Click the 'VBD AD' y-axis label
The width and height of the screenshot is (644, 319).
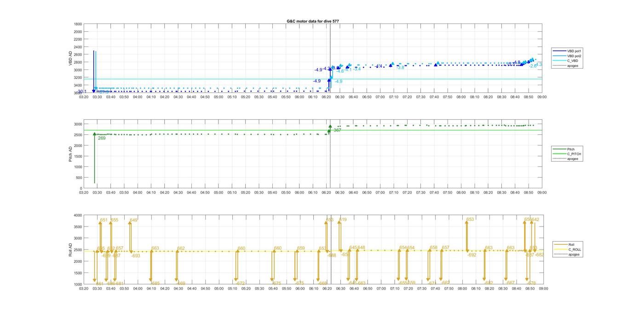[x=71, y=58]
